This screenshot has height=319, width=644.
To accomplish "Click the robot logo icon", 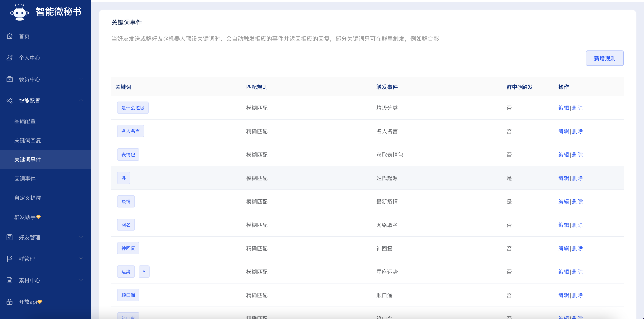I will tap(20, 12).
